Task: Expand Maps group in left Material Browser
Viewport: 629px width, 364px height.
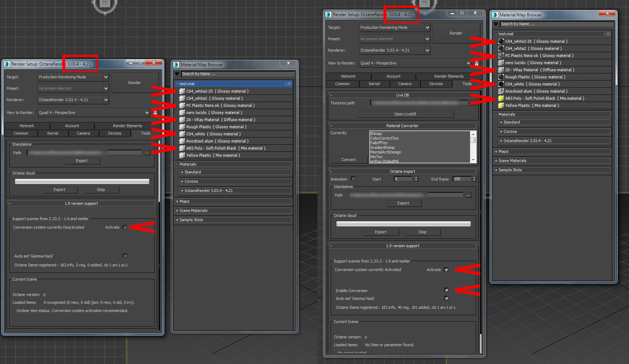Action: pos(233,201)
